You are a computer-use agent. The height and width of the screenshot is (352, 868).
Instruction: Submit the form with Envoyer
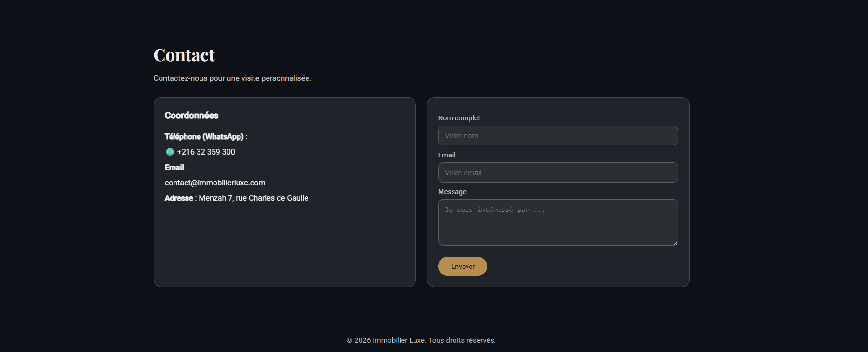tap(463, 266)
